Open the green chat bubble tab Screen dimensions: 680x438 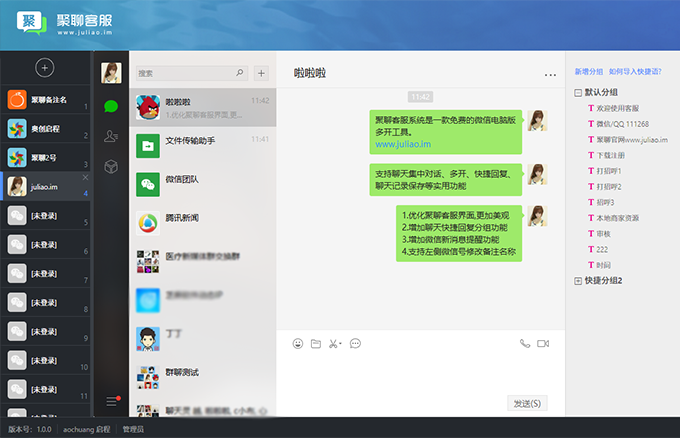point(111,106)
